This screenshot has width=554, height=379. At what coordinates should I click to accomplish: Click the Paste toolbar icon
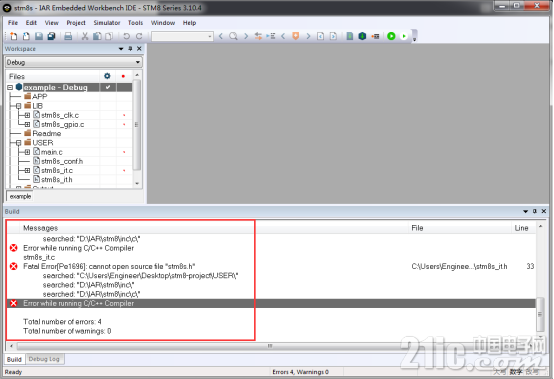pos(109,36)
